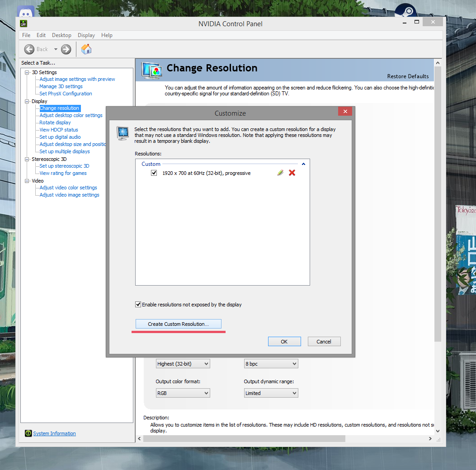The width and height of the screenshot is (476, 470).
Task: Click the vertical scrollbar thumb of main panel
Action: pyautogui.click(x=438, y=204)
